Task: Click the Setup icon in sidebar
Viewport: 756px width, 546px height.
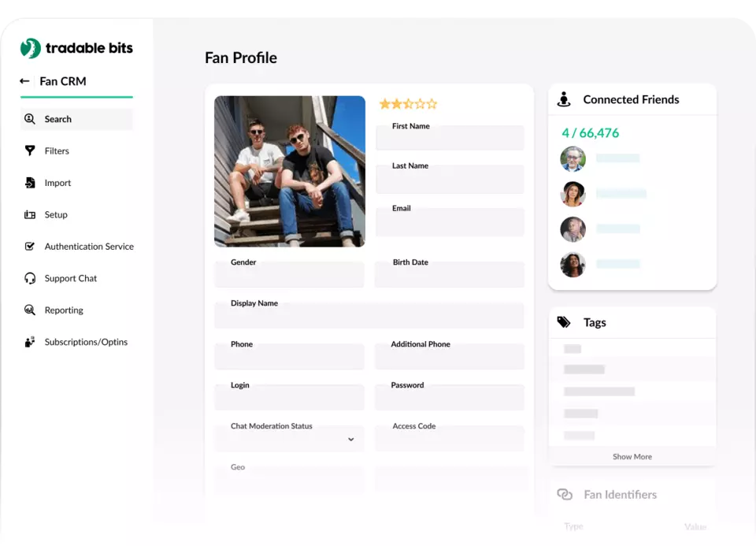Action: (x=30, y=214)
